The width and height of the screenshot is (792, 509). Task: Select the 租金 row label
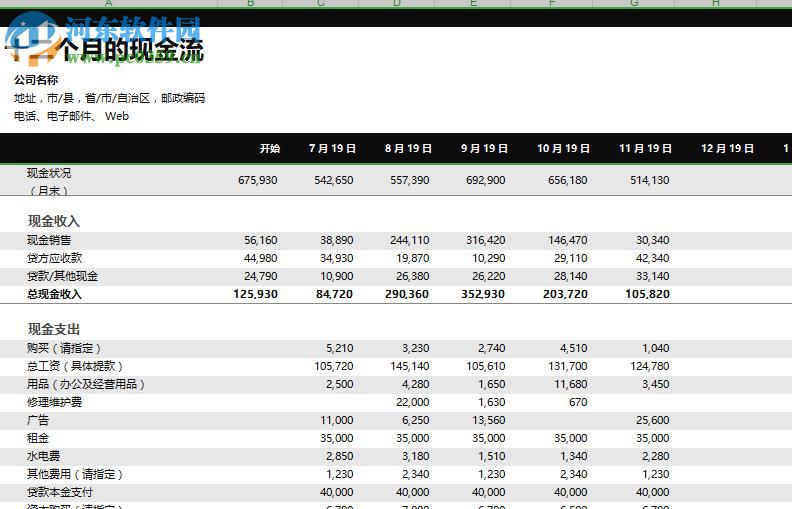click(x=38, y=438)
